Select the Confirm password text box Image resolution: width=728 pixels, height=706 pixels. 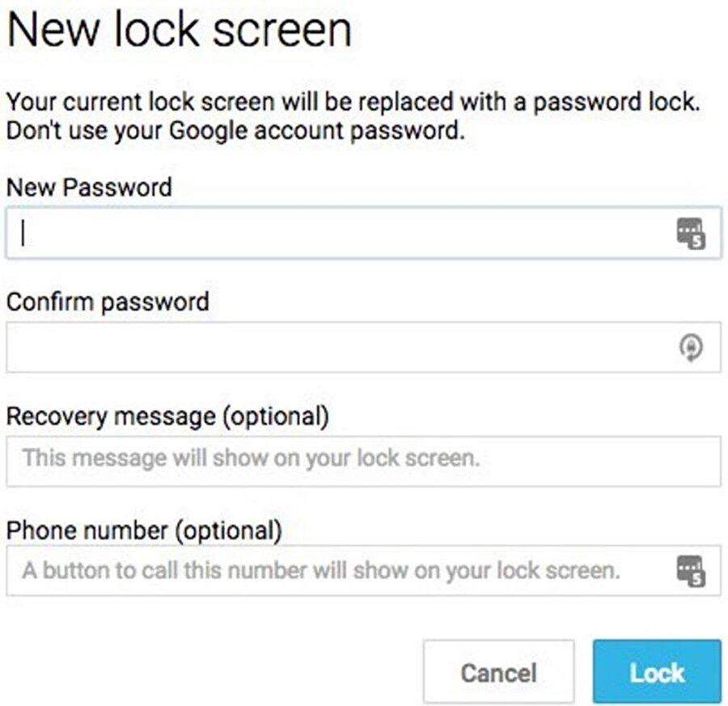340,348
